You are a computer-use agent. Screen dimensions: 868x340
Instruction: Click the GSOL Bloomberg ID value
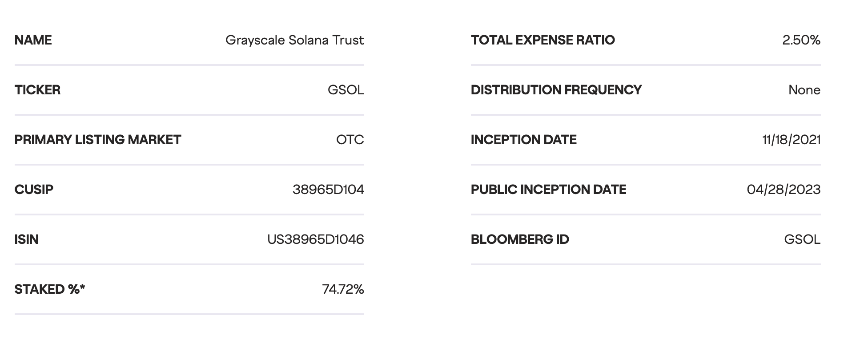(x=802, y=239)
